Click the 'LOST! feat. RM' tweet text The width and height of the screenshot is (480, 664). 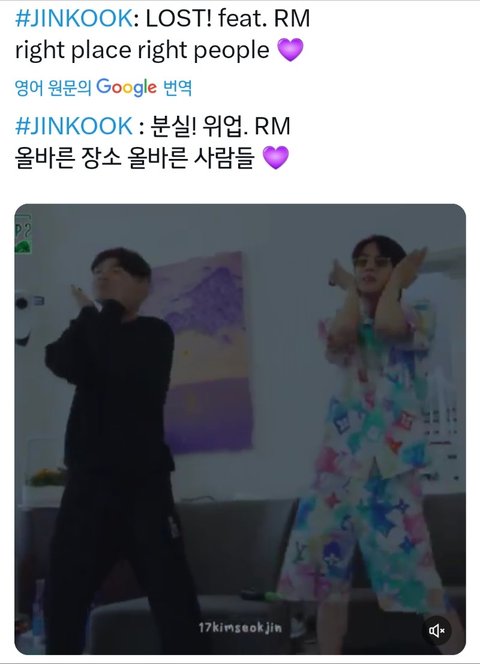click(x=228, y=19)
